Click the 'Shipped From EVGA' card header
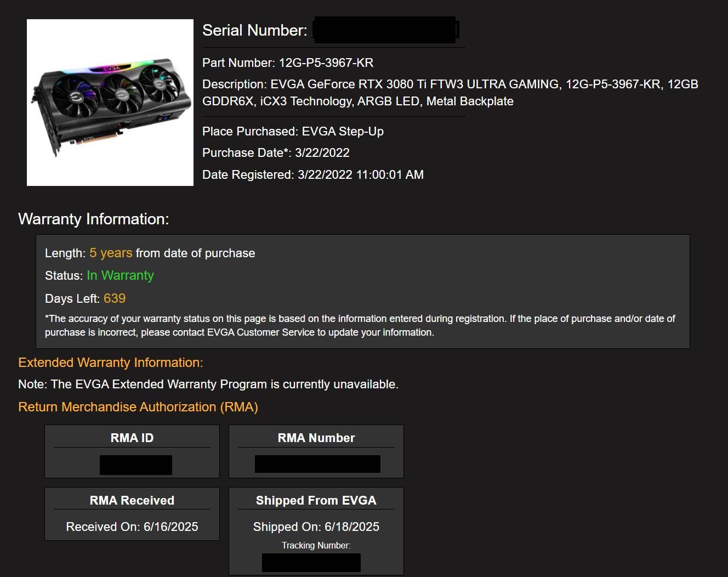 [x=316, y=500]
